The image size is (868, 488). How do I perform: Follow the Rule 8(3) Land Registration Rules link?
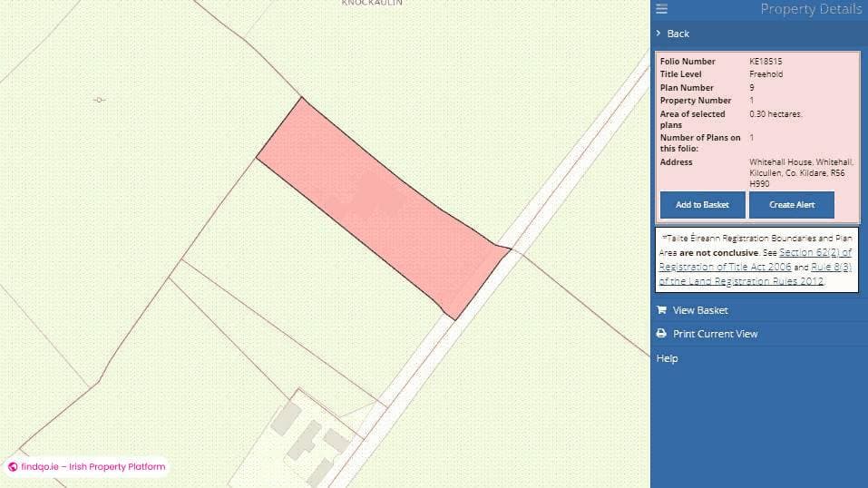pos(832,267)
